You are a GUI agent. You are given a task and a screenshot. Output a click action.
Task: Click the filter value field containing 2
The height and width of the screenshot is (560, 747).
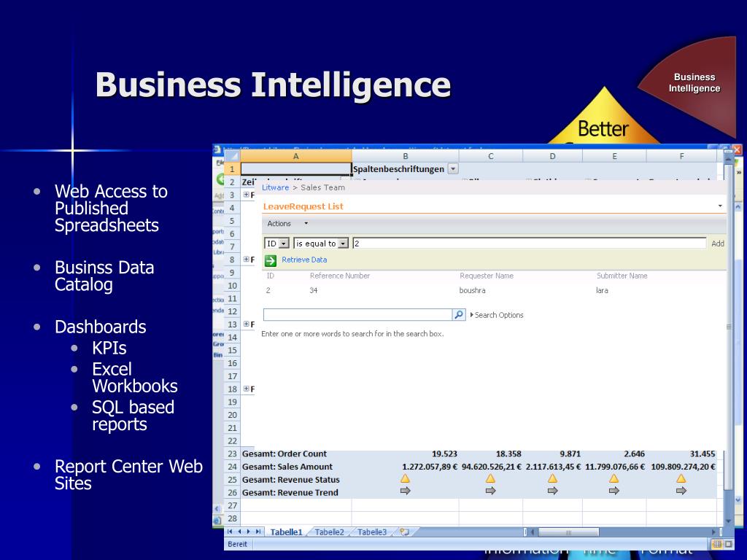(x=530, y=244)
